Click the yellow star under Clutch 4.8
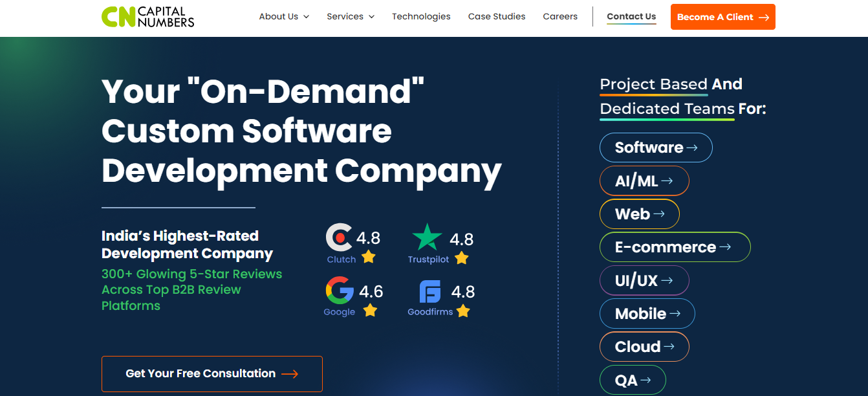Viewport: 868px width, 396px height. point(369,257)
